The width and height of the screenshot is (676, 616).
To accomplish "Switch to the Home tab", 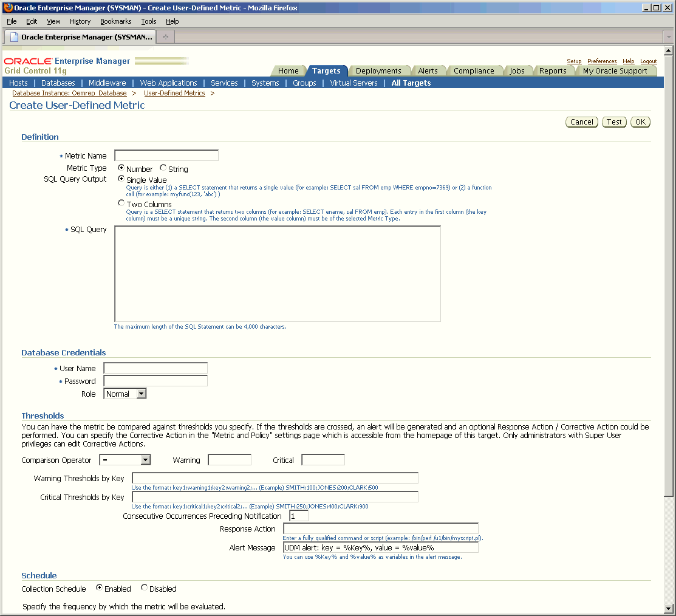I will 288,70.
